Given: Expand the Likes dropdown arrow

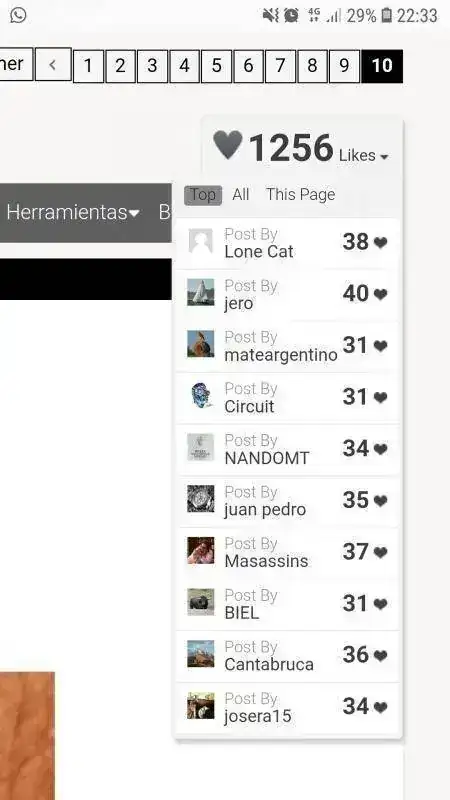Looking at the screenshot, I should click(x=384, y=157).
